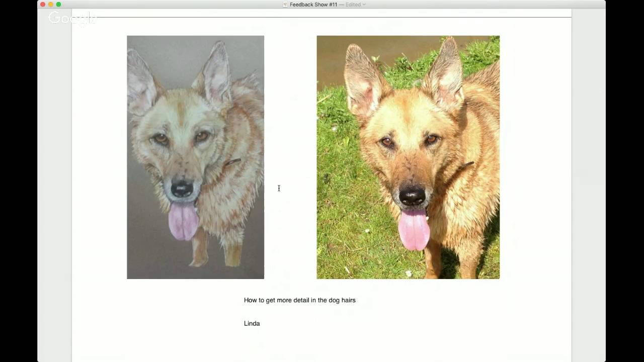
Task: Click the grayed Edited status label
Action: [x=353, y=5]
